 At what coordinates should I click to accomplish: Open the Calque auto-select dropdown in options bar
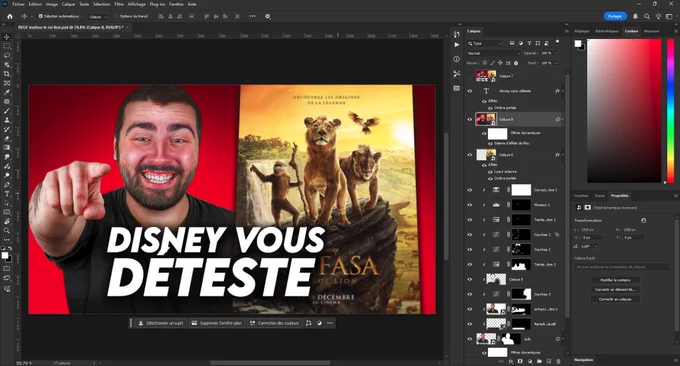(x=98, y=16)
